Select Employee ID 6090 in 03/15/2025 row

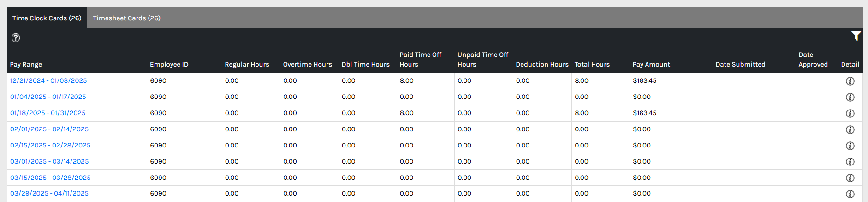tap(158, 178)
